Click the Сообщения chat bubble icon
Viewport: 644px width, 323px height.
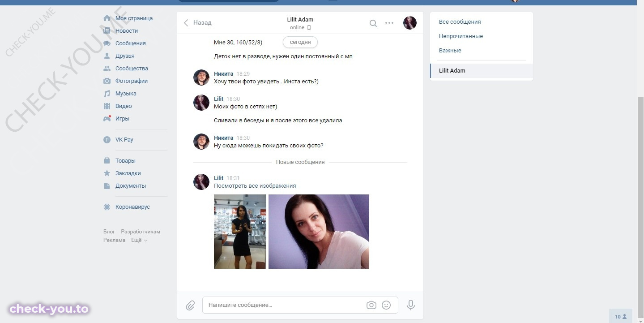coord(107,43)
